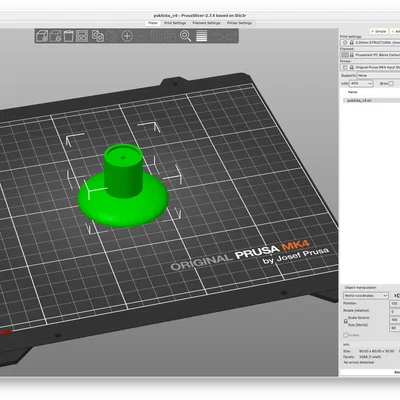
Task: Toggle the scale factors lock icon
Action: (x=346, y=321)
